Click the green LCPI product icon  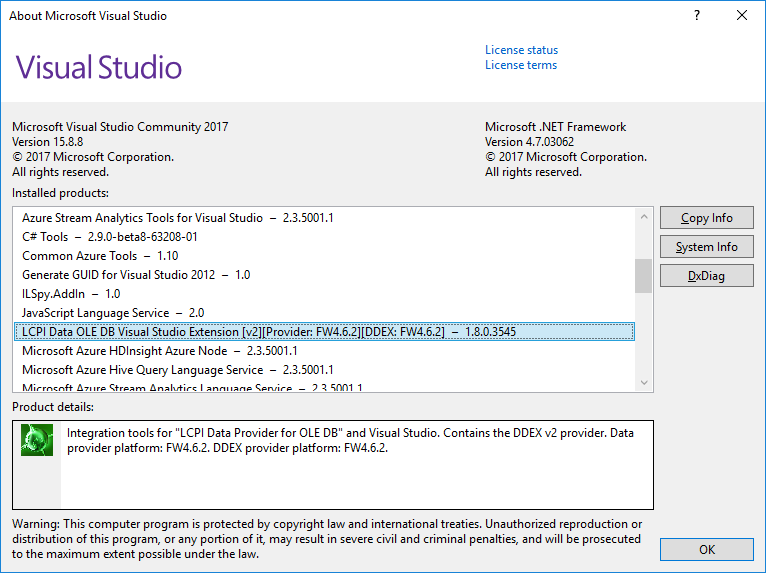click(x=37, y=440)
